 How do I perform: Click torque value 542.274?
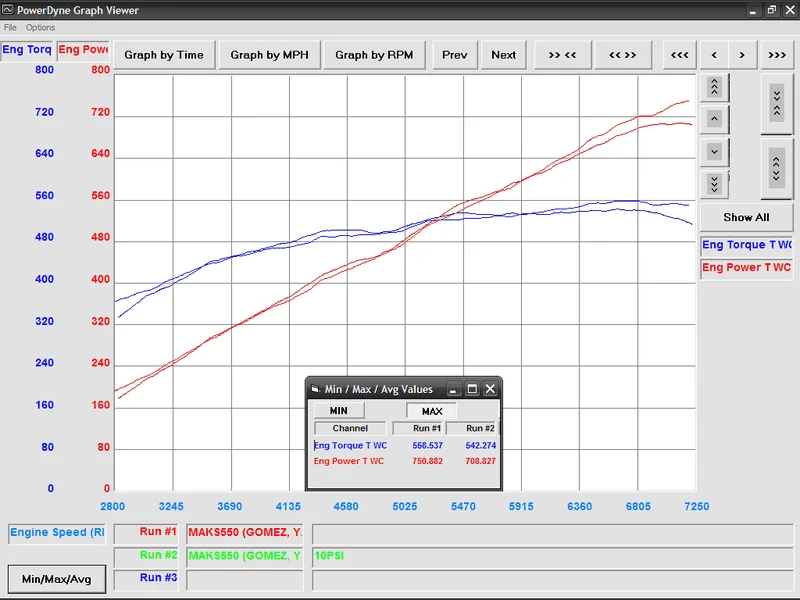(x=481, y=445)
